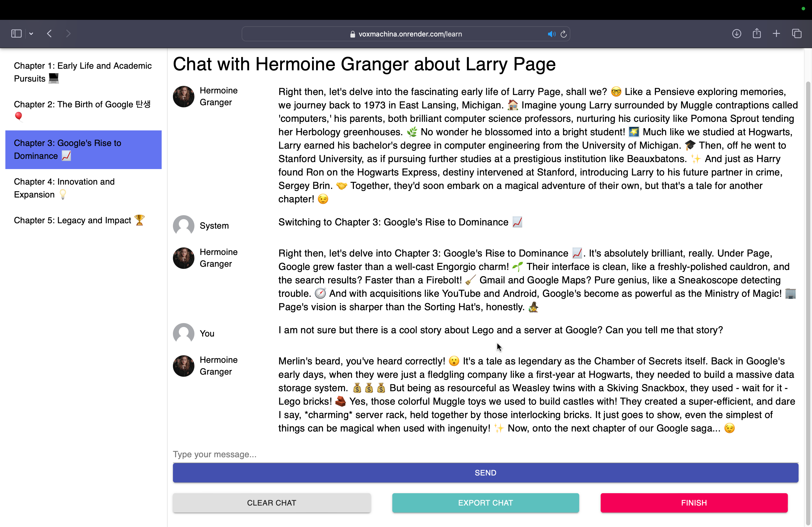Viewport: 812px width, 527px height.
Task: Click the voxmachina.onrender.com address bar
Action: click(x=409, y=34)
